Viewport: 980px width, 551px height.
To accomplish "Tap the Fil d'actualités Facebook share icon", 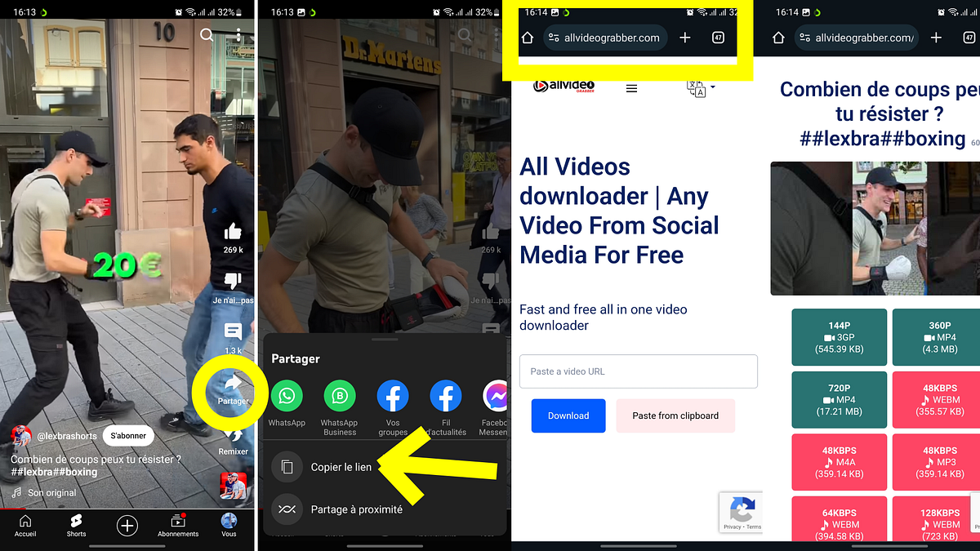I will pos(446,397).
